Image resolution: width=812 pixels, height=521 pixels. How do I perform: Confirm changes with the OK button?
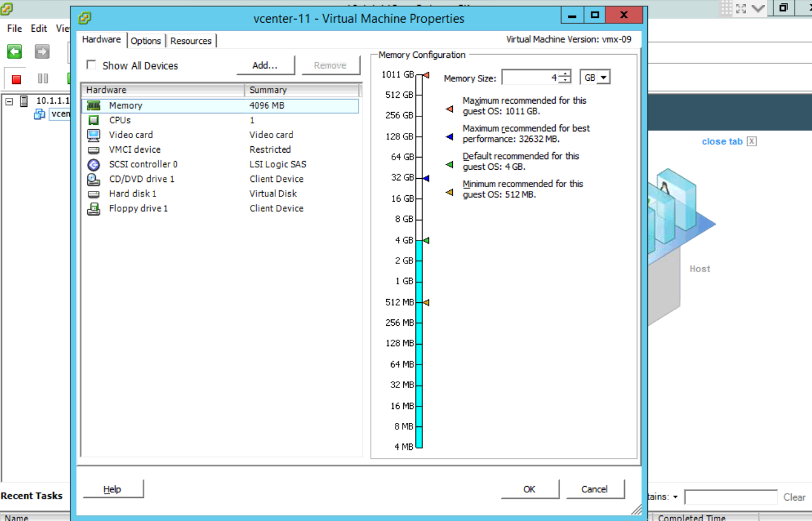point(530,489)
